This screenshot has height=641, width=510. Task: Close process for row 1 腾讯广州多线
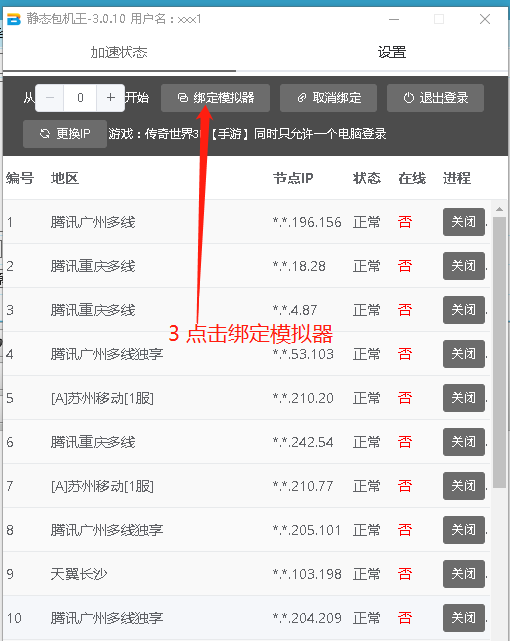point(464,222)
